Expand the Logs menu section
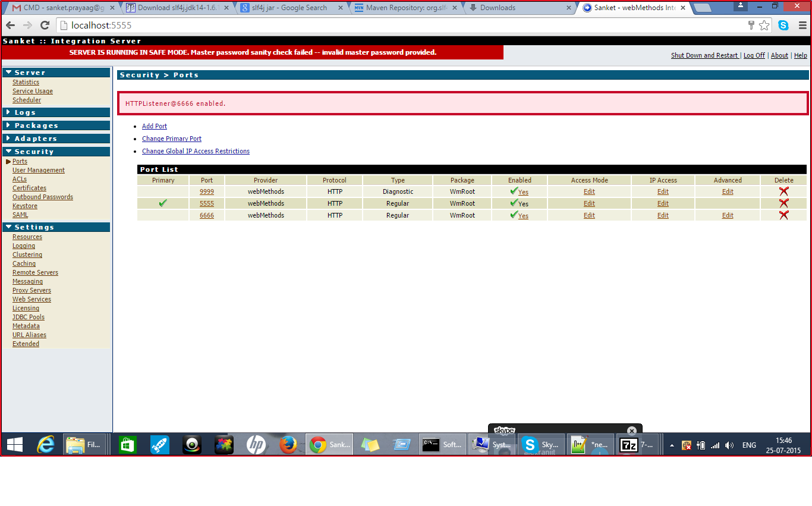 56,112
